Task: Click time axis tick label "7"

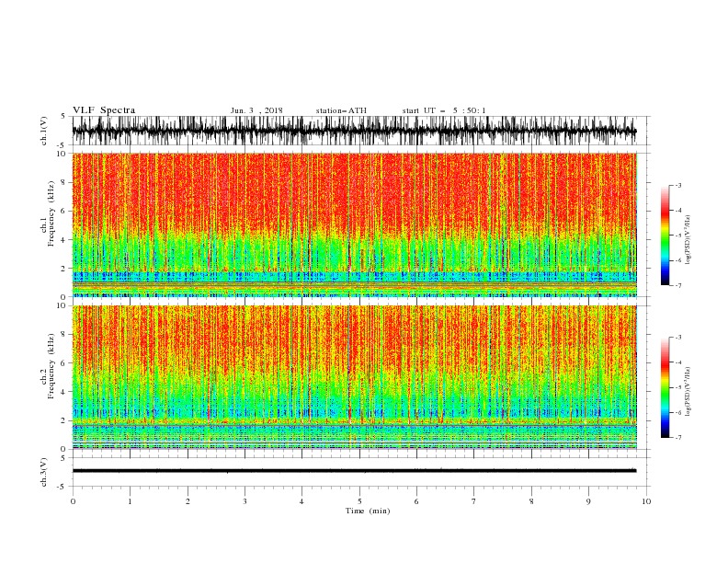Action: click(474, 501)
